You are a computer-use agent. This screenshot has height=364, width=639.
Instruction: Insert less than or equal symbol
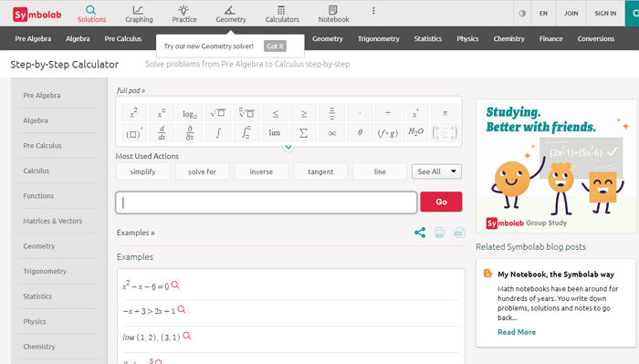click(x=275, y=113)
